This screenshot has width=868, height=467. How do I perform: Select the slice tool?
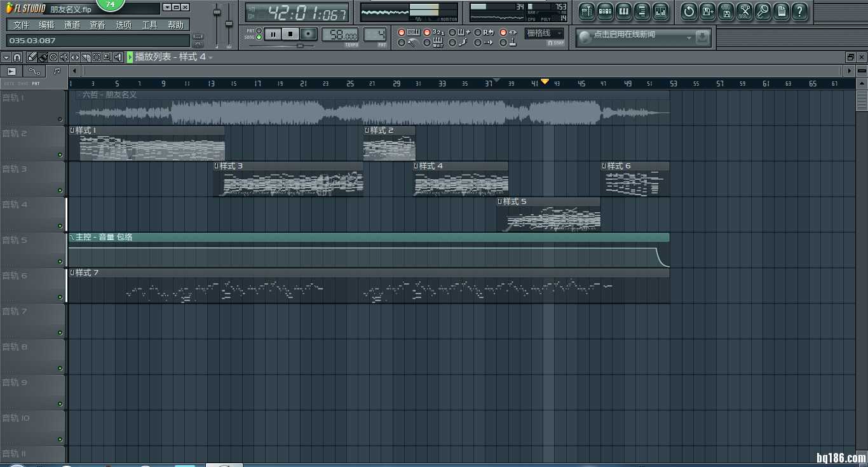(x=86, y=57)
